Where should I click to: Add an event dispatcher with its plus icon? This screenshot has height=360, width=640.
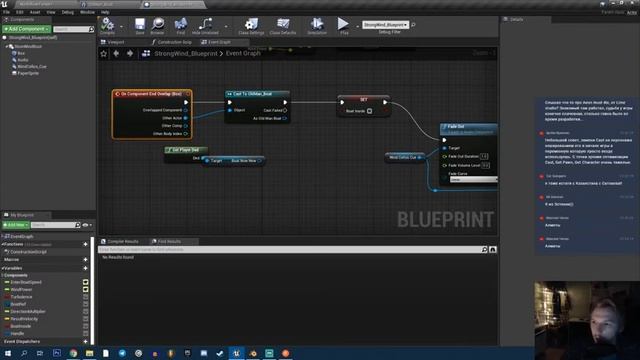coord(85,342)
